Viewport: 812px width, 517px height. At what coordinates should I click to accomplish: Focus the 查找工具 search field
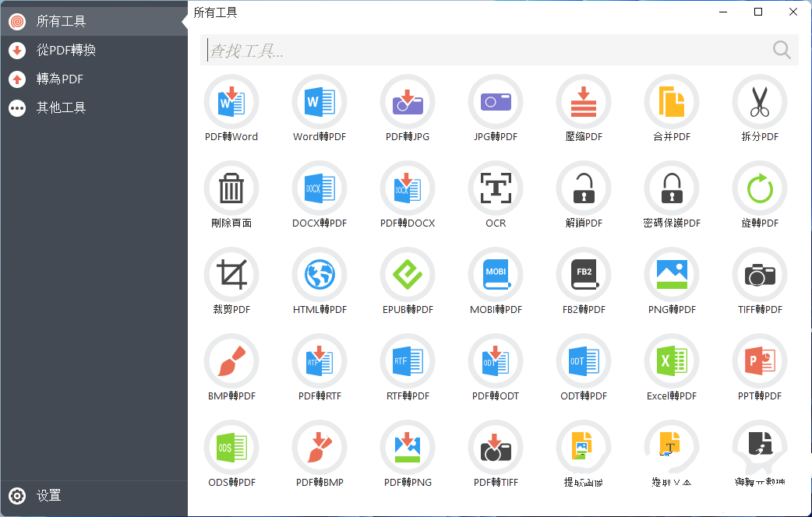[500, 50]
